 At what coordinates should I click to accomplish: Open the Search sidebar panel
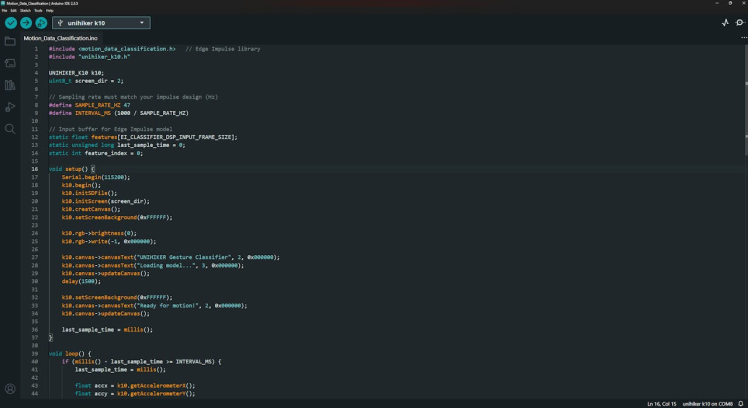coord(10,129)
